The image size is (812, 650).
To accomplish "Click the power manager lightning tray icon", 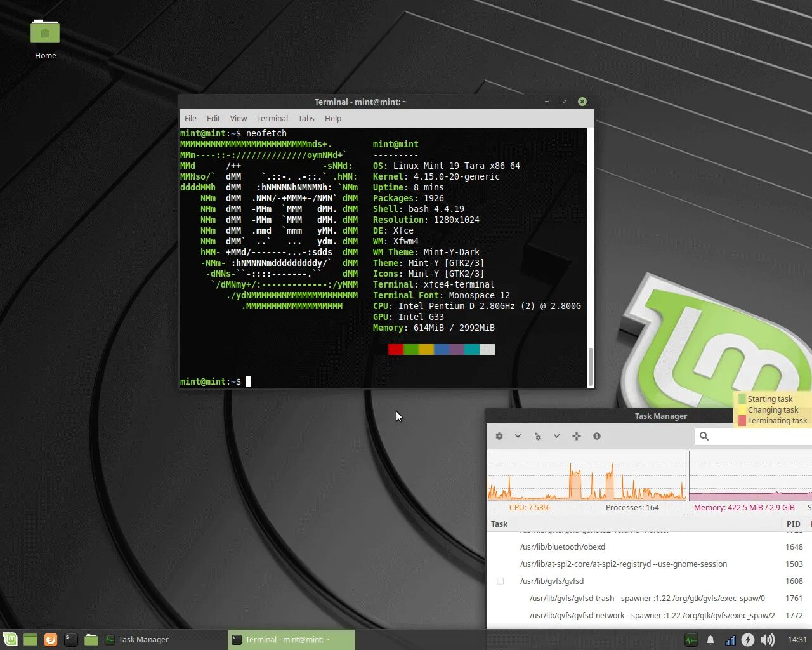I will [748, 639].
